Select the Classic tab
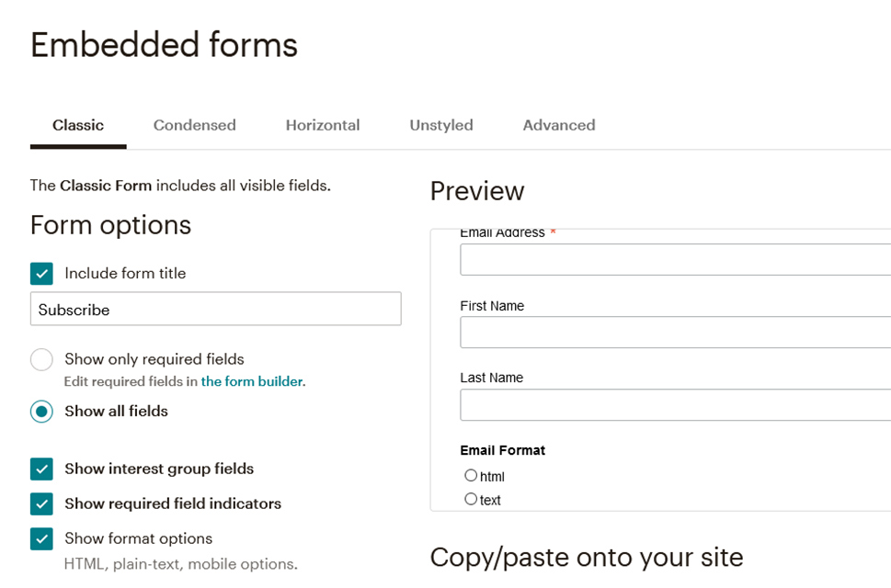Viewport: 891px width, 588px height. point(78,125)
